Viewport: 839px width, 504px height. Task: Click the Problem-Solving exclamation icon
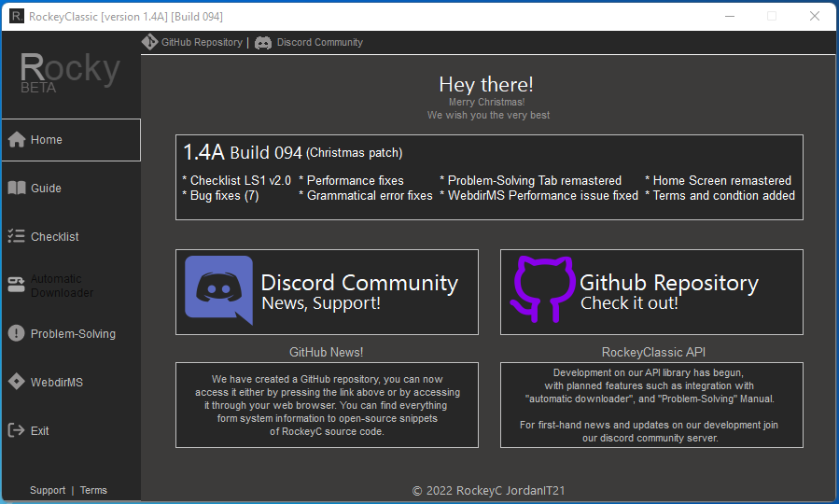click(x=16, y=334)
